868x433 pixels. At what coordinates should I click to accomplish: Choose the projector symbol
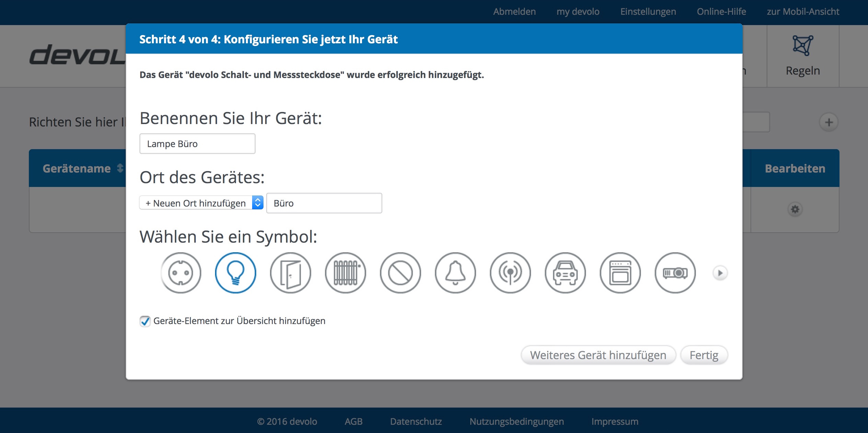point(675,273)
